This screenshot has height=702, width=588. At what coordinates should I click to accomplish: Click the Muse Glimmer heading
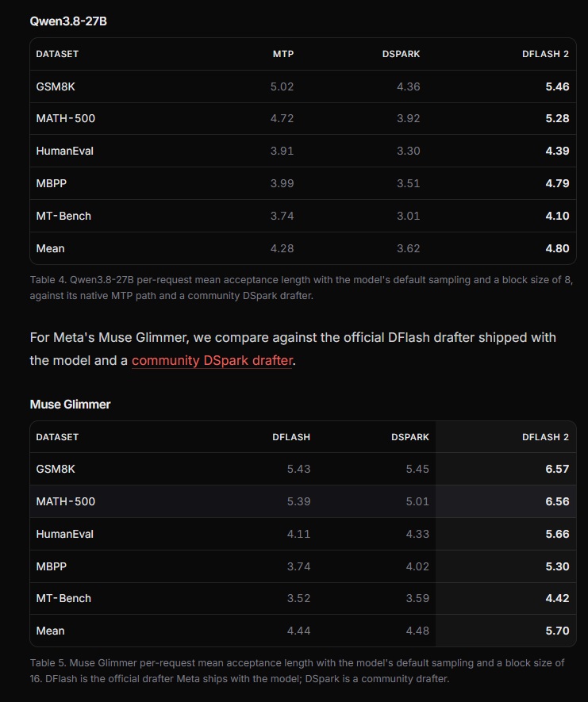[x=70, y=405]
